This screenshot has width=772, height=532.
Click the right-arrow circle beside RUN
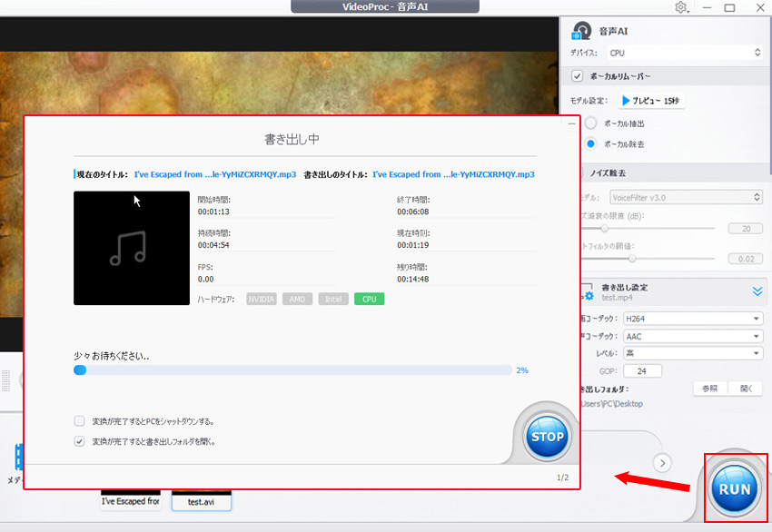663,463
